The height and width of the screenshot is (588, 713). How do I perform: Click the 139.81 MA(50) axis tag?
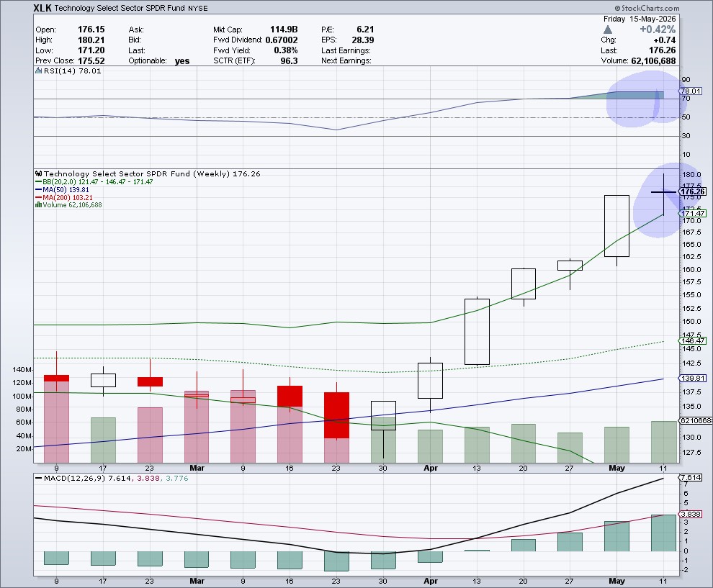coord(693,378)
